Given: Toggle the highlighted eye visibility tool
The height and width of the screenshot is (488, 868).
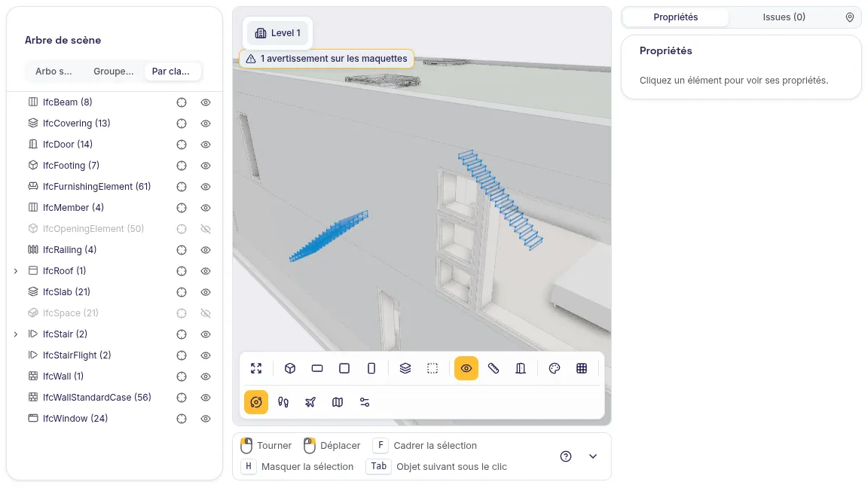Looking at the screenshot, I should [x=466, y=368].
